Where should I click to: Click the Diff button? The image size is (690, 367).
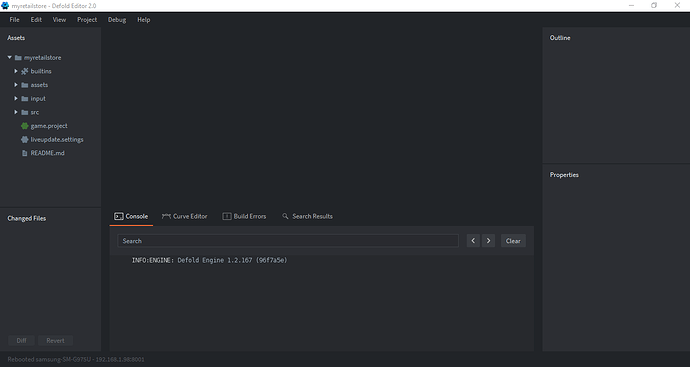point(21,341)
